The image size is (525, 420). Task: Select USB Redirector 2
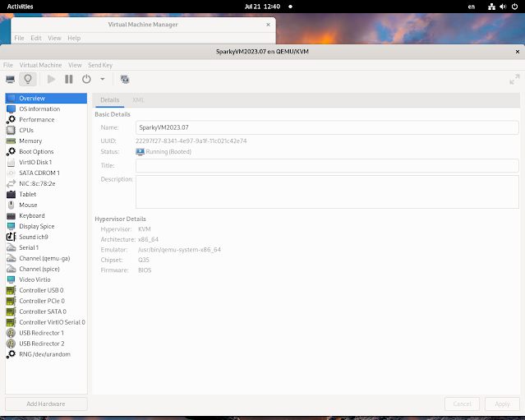pyautogui.click(x=46, y=344)
